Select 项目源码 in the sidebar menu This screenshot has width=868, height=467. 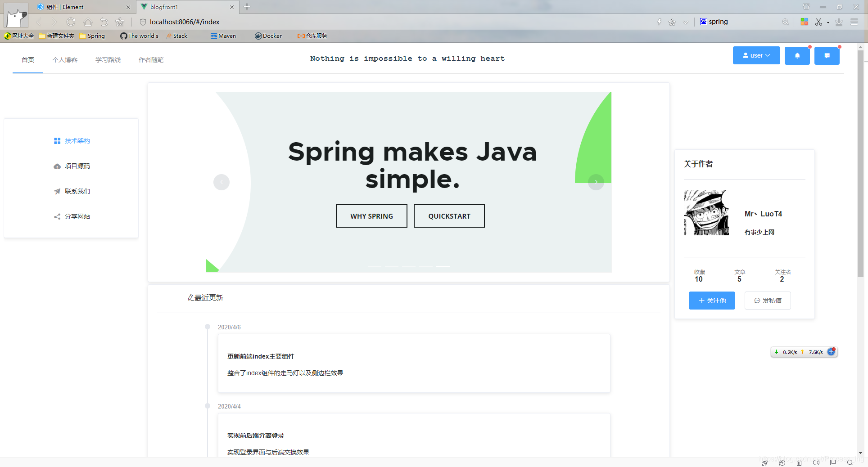point(72,166)
